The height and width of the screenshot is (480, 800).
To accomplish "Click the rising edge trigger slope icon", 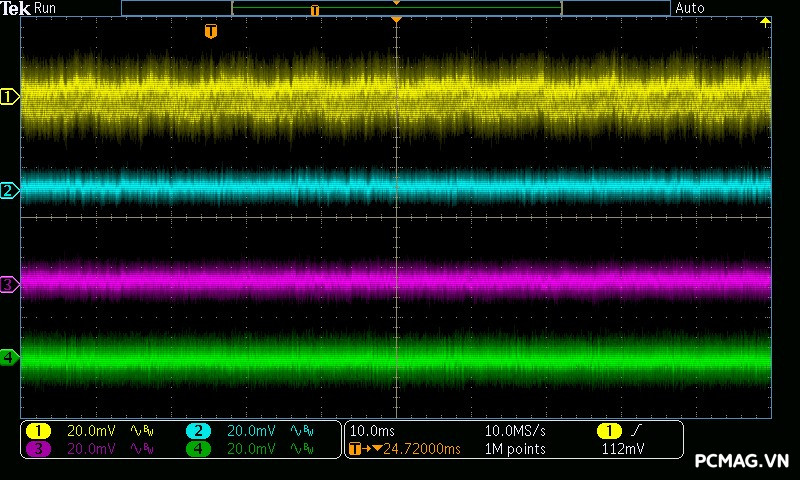I will 636,431.
